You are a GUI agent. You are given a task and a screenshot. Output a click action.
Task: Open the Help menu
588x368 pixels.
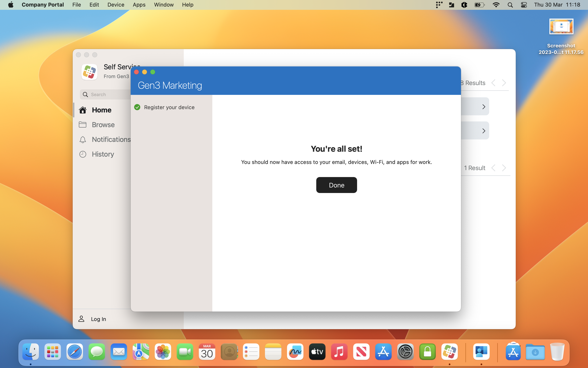pos(188,5)
